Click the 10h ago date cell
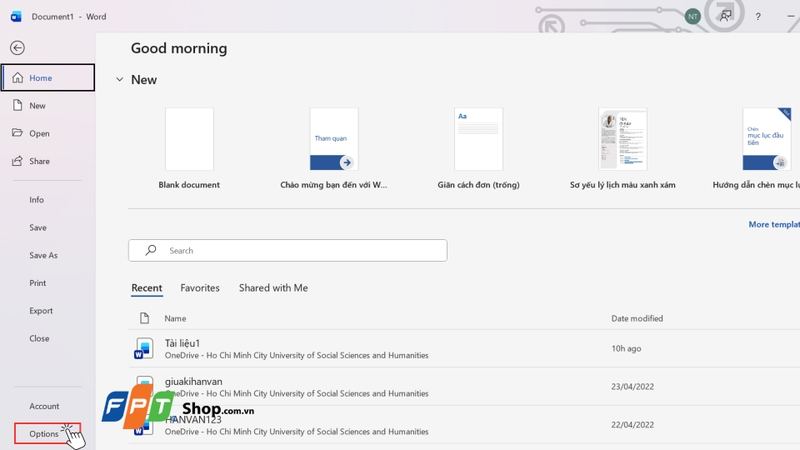Screen dimensions: 800x450 (x=627, y=348)
